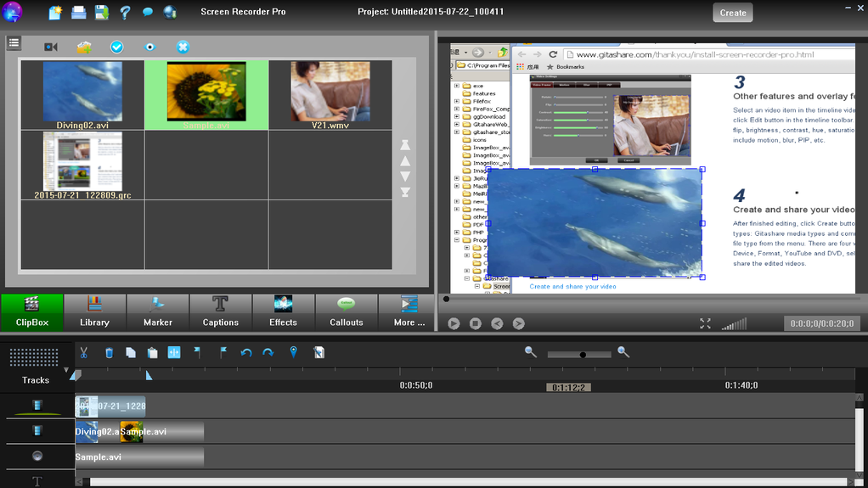Viewport: 868px width, 488px height.
Task: Open the list menu at ClipBox top-left
Action: coord(14,42)
